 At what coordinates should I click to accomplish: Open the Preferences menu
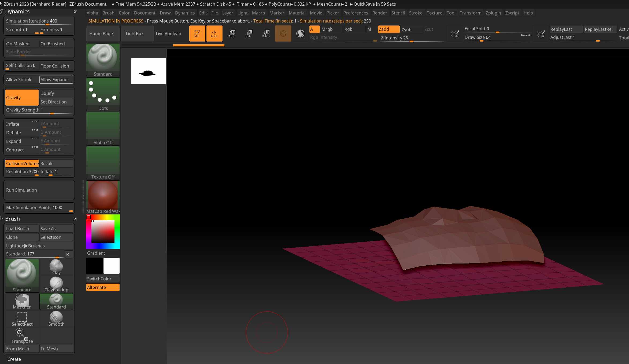click(356, 13)
